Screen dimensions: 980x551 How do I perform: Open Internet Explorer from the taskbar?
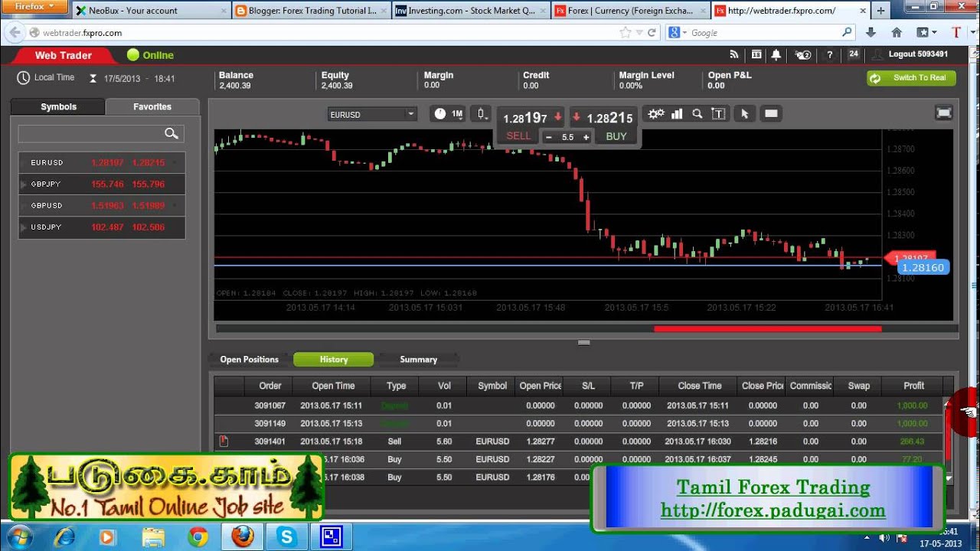[x=64, y=537]
